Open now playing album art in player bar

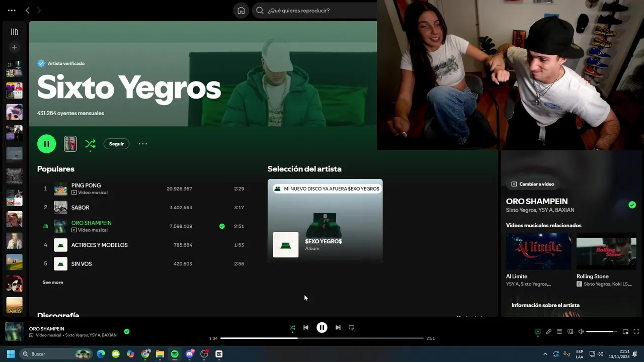click(14, 332)
